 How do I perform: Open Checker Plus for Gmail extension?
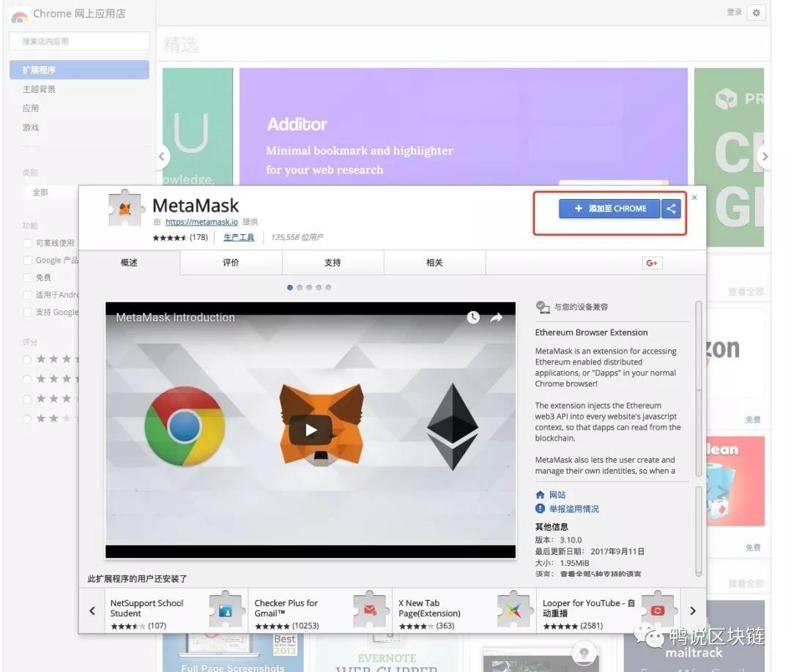(x=320, y=611)
